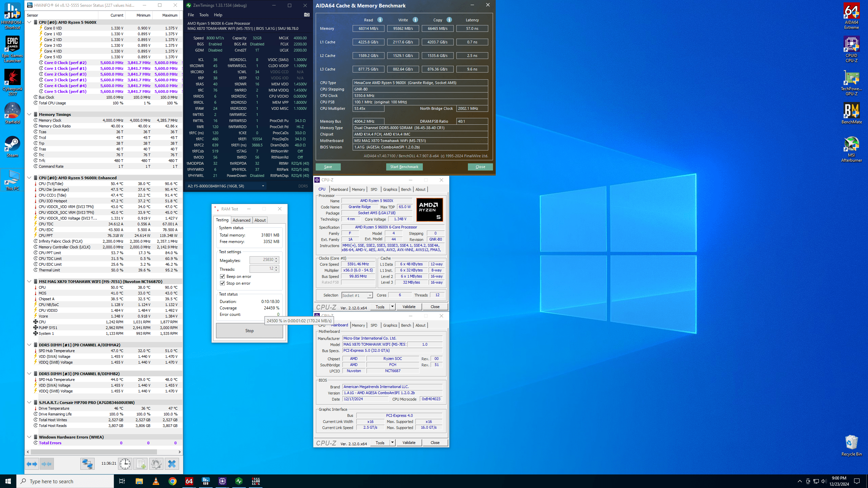Screen dimensions: 868x488
Task: Collapse the Memory Timings sensor group
Action: pos(29,115)
